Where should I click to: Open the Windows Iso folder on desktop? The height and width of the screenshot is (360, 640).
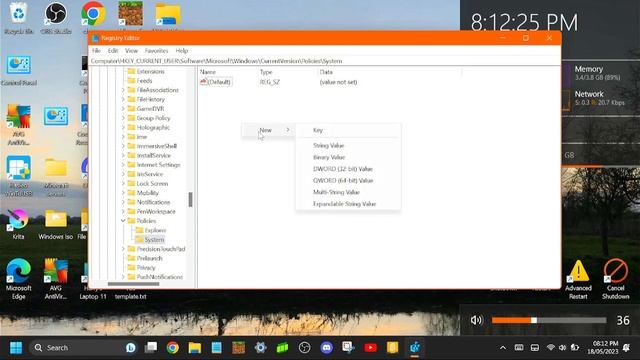pos(56,224)
